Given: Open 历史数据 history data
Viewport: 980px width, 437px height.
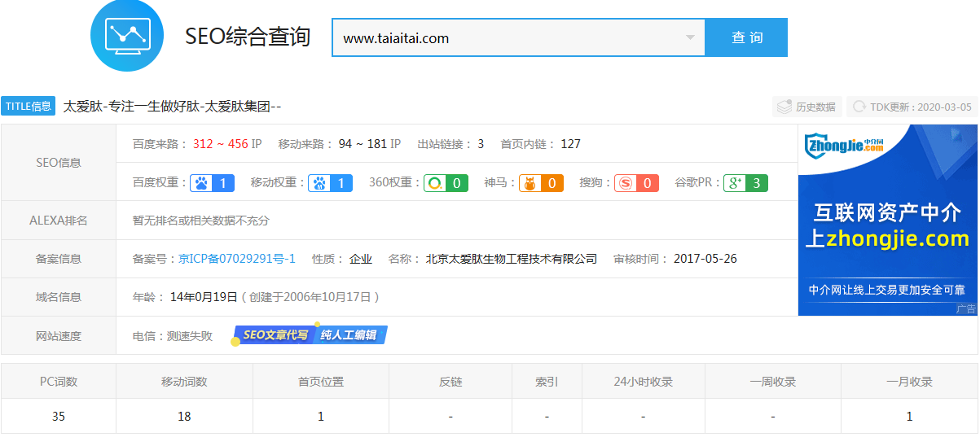Looking at the screenshot, I should point(806,107).
